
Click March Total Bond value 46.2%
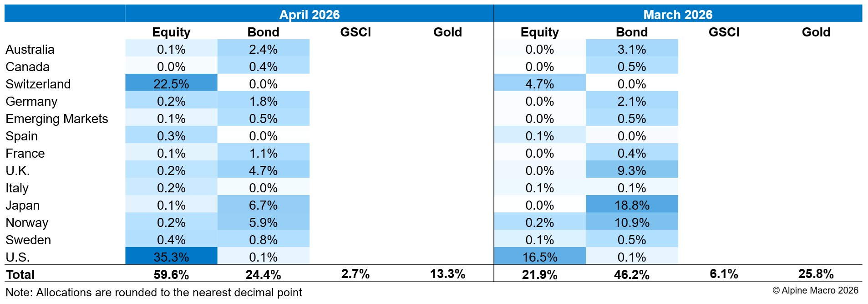(632, 275)
